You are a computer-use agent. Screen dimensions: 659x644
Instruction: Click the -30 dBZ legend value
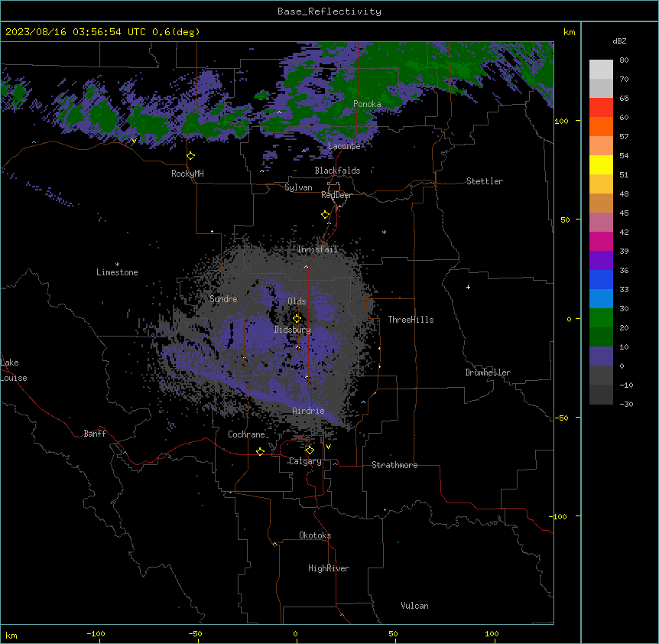click(626, 405)
